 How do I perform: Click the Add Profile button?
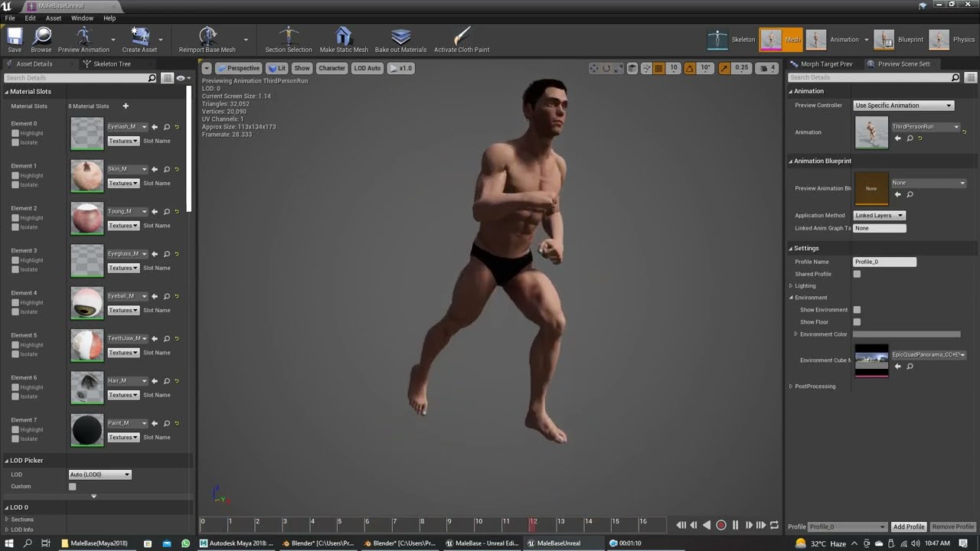909,527
